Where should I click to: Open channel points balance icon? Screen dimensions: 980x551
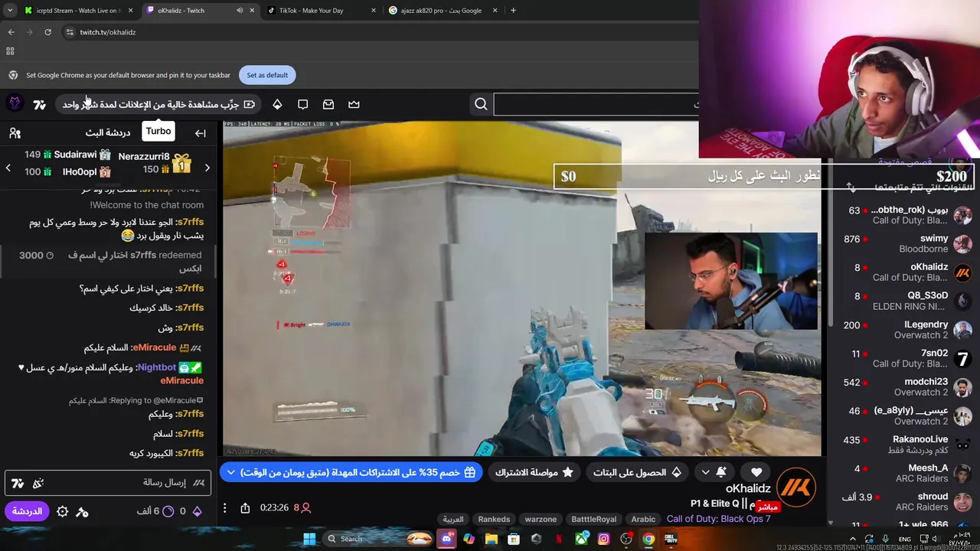(x=168, y=511)
